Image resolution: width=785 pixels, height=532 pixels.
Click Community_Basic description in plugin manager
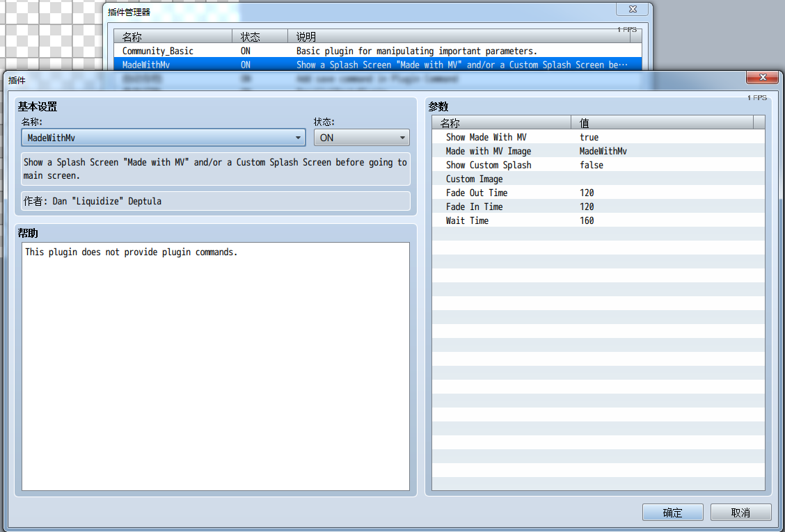(417, 51)
